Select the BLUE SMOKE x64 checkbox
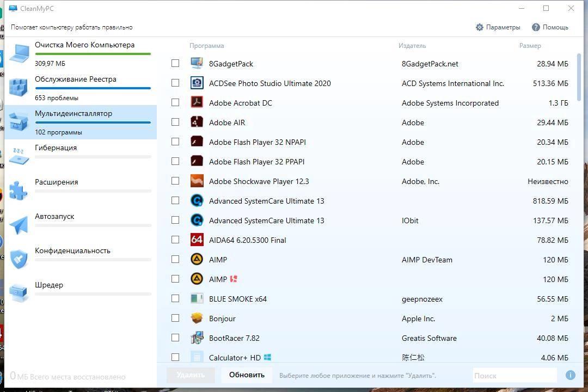 175,298
